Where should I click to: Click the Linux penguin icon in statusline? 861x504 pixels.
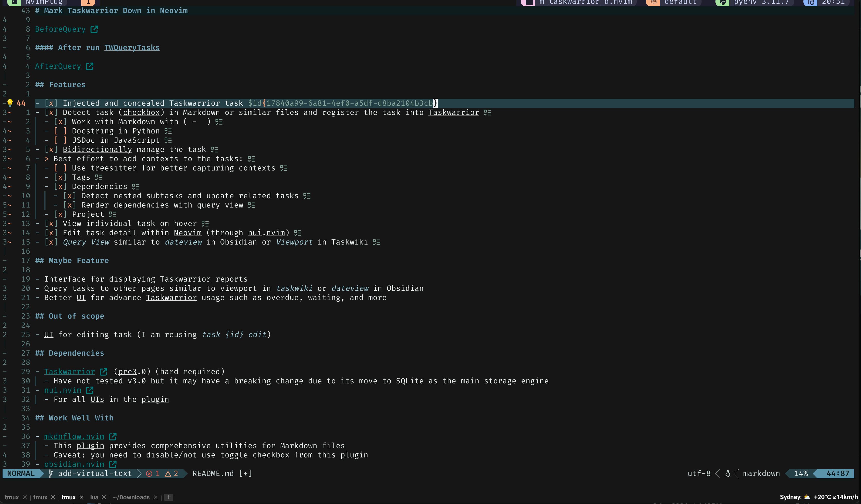pos(728,474)
